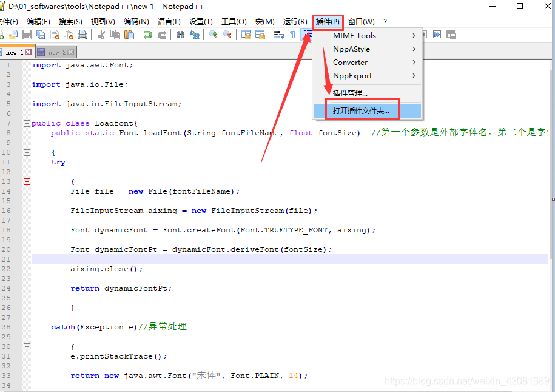Expand the NppAStyle submenu

pos(368,49)
